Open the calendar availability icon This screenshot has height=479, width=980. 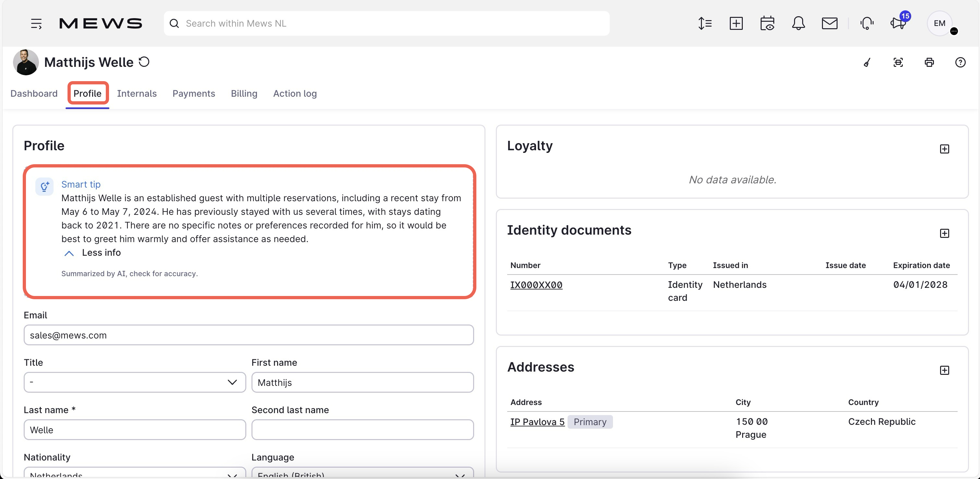coord(768,23)
